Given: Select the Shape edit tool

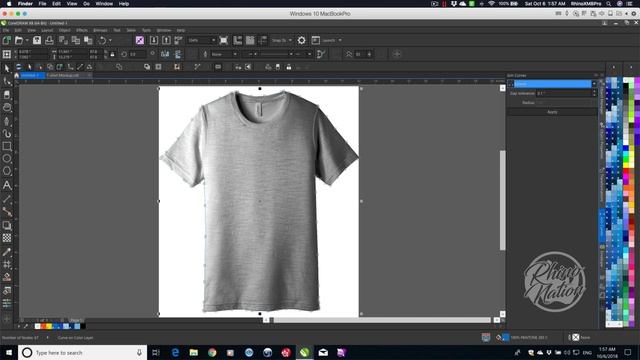Looking at the screenshot, I should 7,81.
